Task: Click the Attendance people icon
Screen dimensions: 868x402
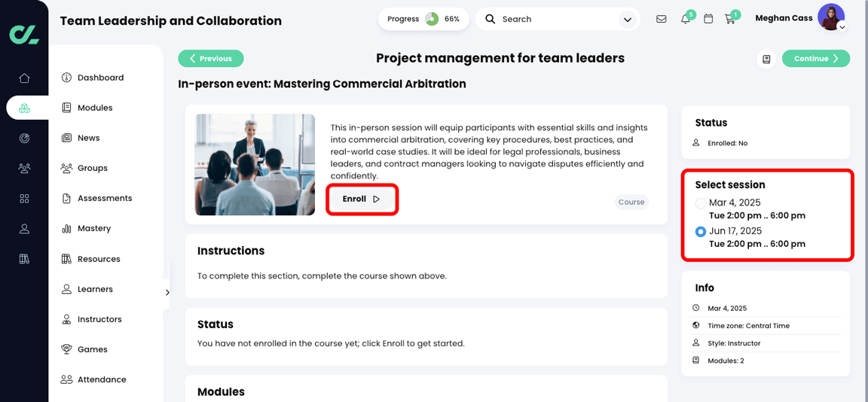Action: pos(66,379)
